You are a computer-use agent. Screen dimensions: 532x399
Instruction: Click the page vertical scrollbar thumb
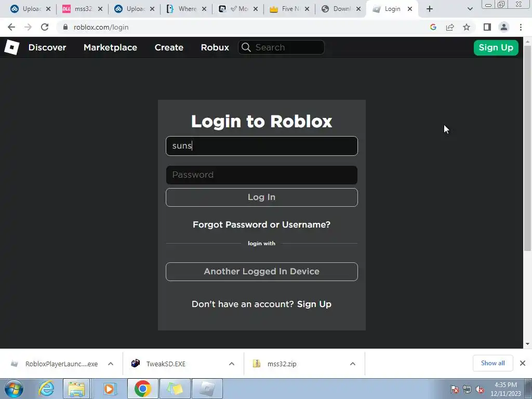(x=527, y=148)
